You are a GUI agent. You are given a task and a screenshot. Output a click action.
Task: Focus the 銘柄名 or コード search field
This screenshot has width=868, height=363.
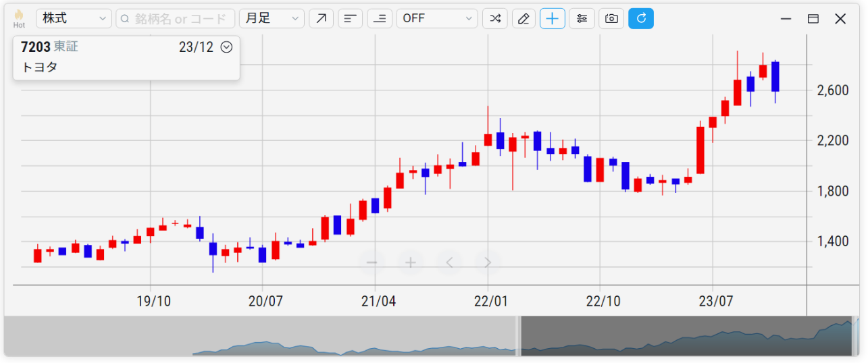pos(176,19)
